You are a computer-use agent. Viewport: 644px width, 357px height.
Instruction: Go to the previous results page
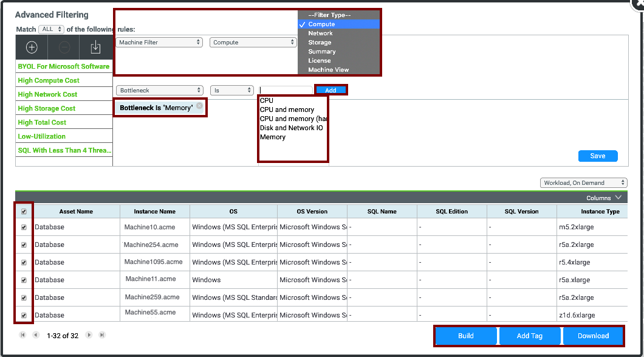tap(36, 335)
